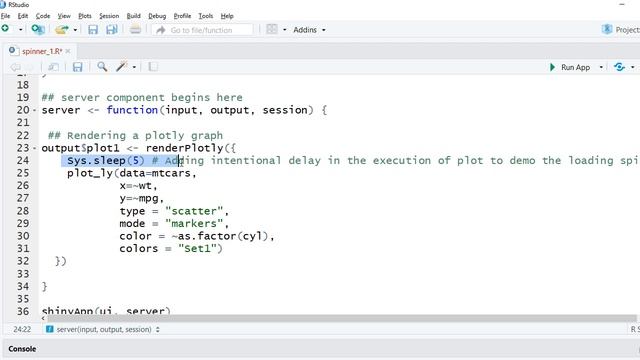Click the Print icon in the toolbar

click(136, 30)
